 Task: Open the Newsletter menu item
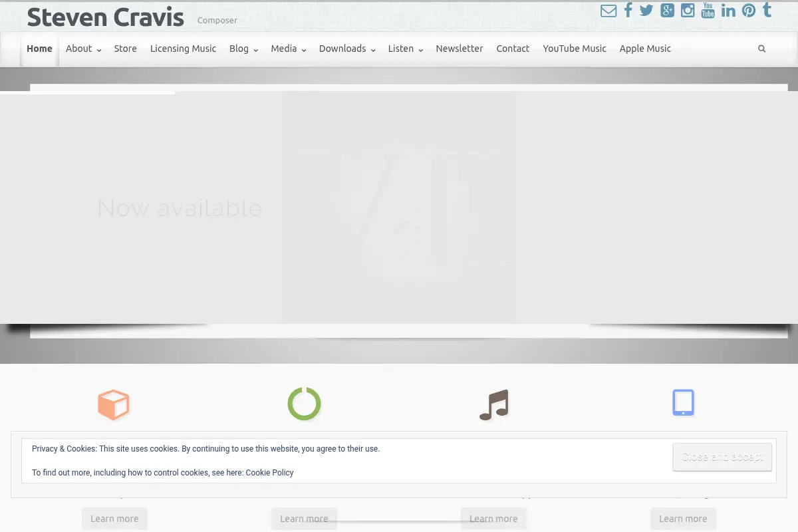[x=460, y=49]
